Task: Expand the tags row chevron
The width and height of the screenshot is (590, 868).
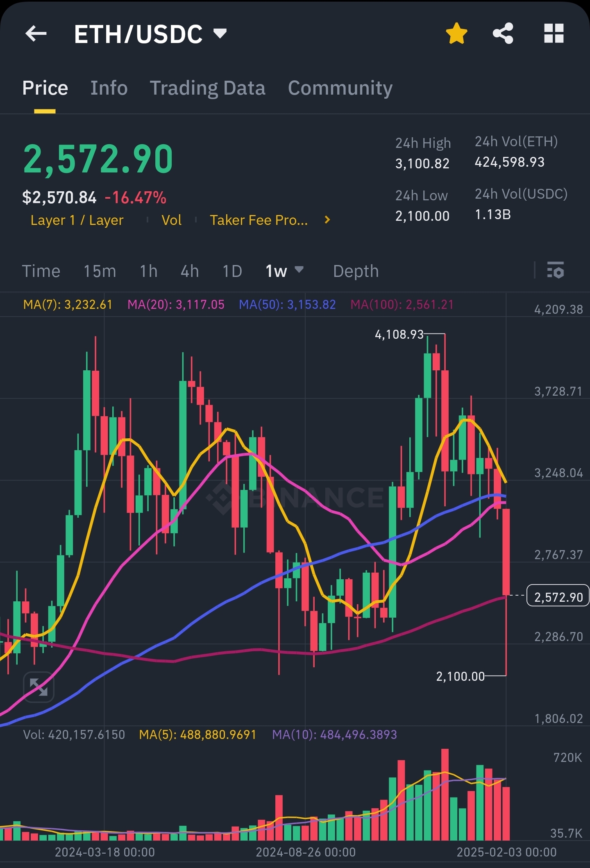Action: 327,220
